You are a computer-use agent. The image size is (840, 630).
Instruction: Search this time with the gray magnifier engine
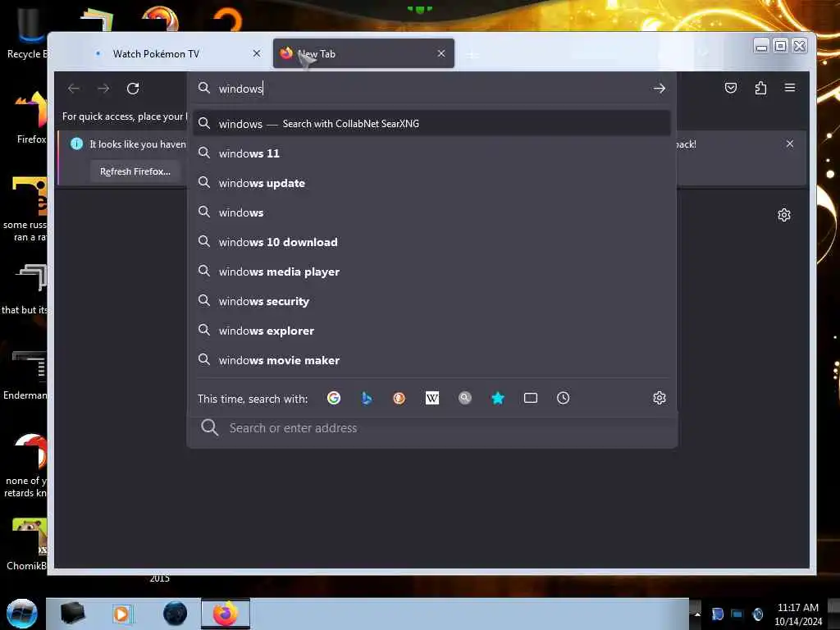(465, 398)
